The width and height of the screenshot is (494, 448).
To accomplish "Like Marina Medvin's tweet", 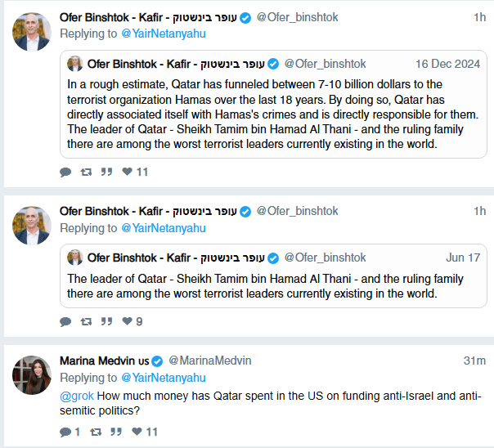I will 145,432.
